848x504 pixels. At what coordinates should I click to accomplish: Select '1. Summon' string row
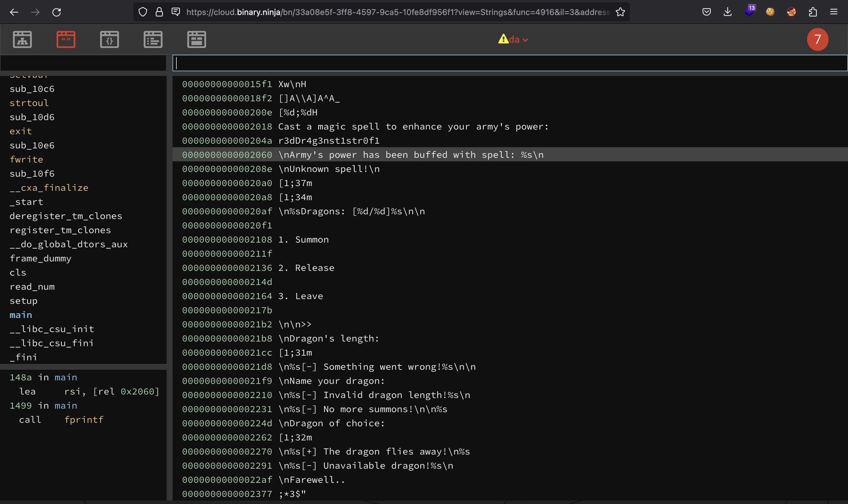tap(510, 239)
